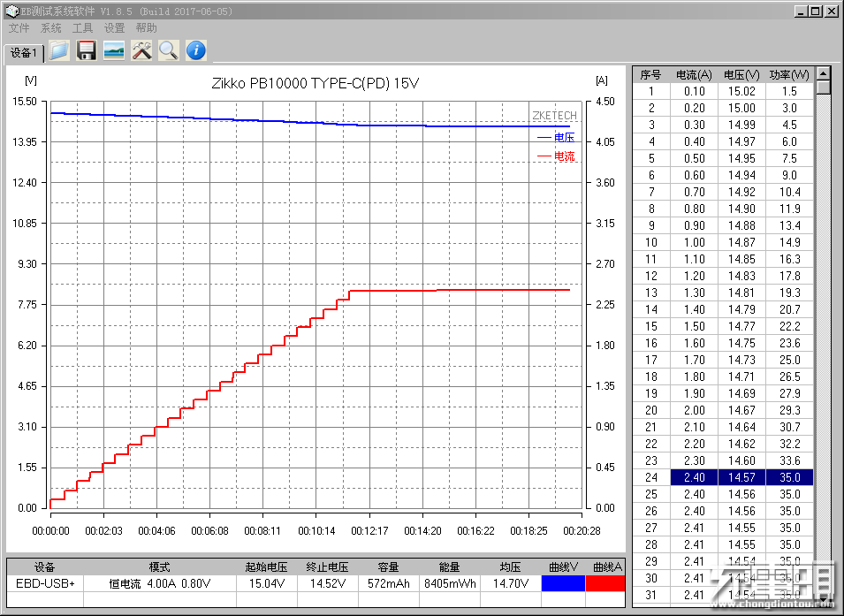
Task: Open the 系统 menu
Action: coord(51,28)
